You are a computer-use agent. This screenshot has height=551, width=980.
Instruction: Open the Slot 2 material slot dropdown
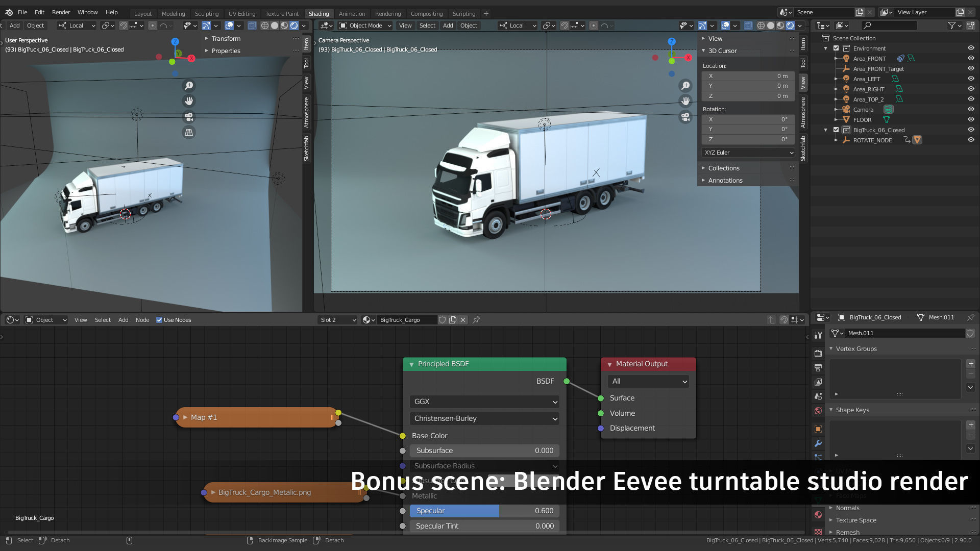(x=337, y=320)
